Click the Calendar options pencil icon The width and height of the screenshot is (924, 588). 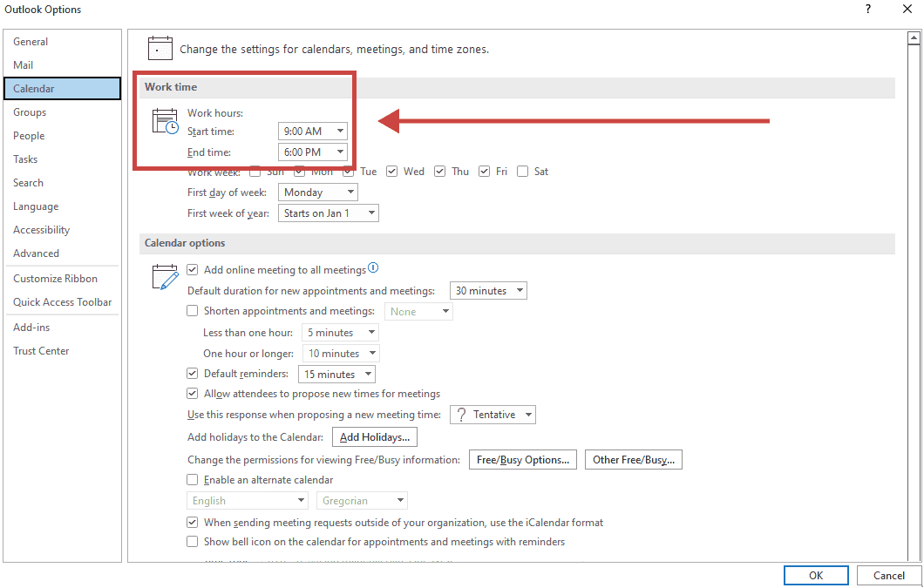tap(165, 277)
